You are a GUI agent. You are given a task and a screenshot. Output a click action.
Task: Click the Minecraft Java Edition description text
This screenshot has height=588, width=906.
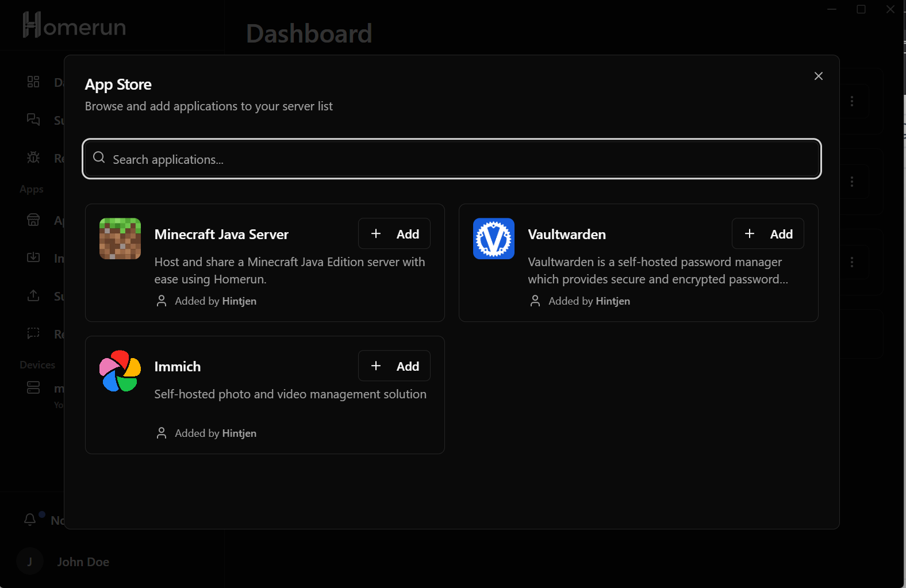[290, 271]
